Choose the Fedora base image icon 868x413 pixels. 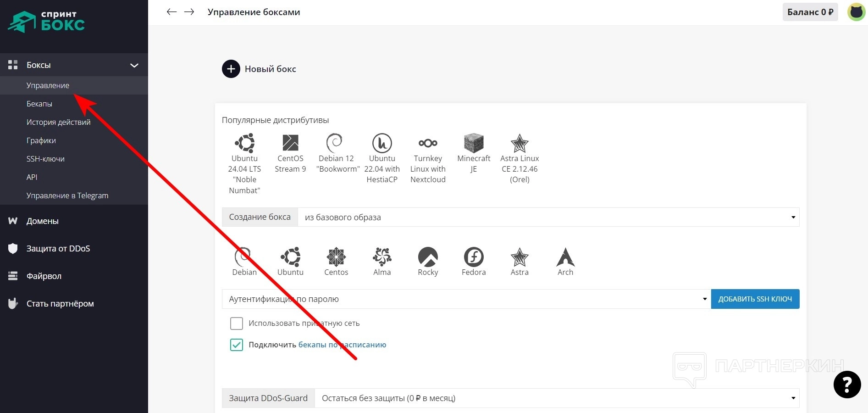point(474,257)
